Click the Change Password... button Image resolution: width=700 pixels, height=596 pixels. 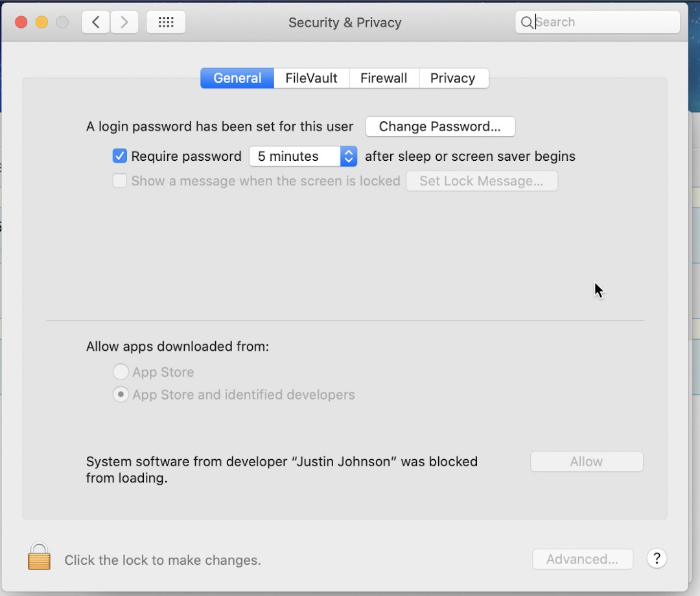(x=440, y=126)
